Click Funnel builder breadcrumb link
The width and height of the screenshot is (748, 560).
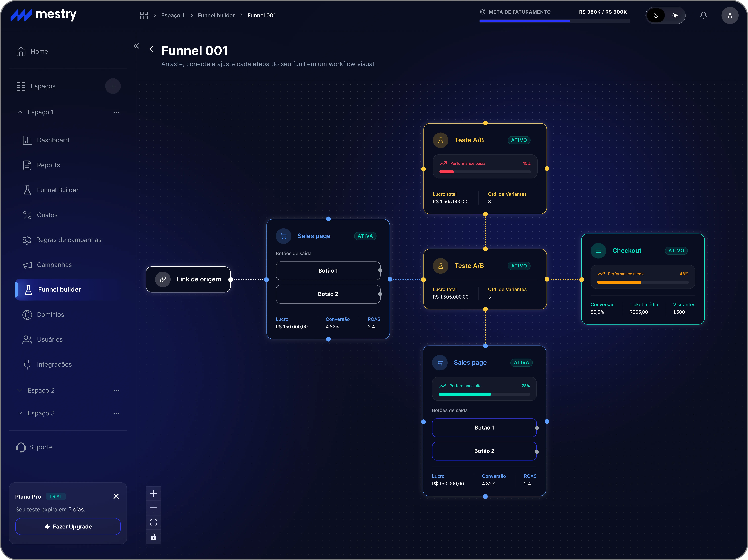point(216,16)
